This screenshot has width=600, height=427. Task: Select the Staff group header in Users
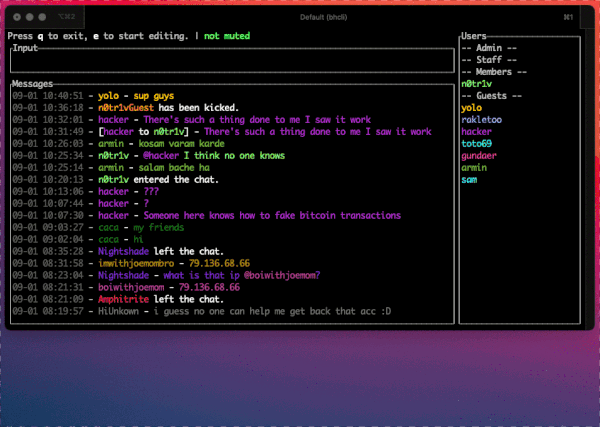[x=489, y=60]
